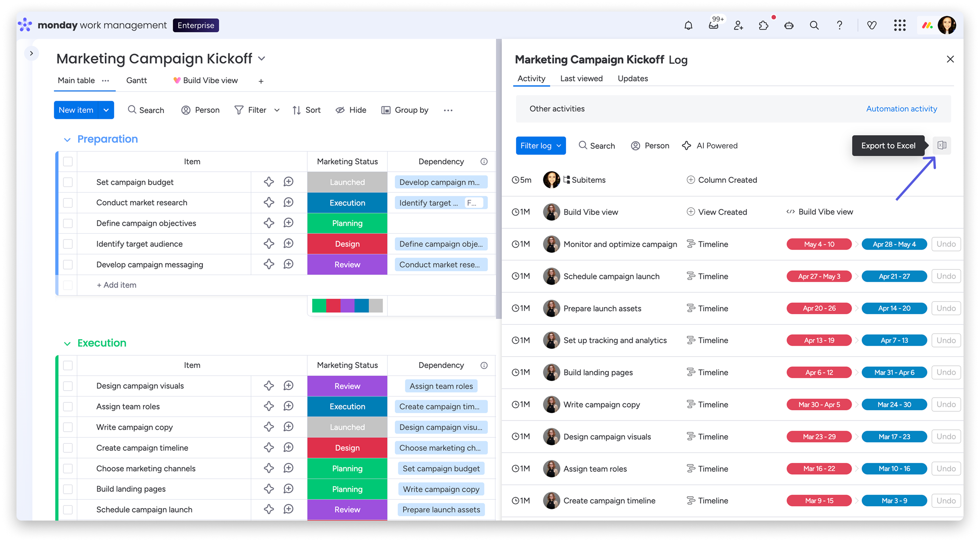The image size is (980, 542).
Task: Open the Filter log dropdown
Action: (x=541, y=146)
